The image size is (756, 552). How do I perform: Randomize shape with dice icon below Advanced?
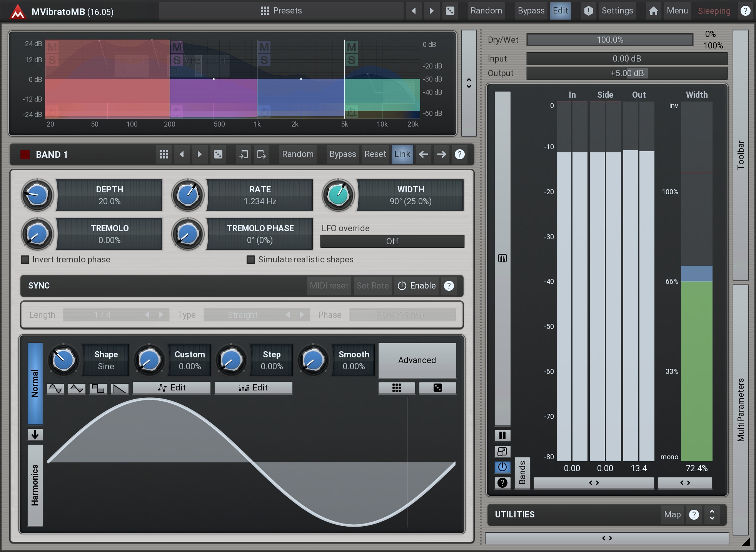(438, 388)
